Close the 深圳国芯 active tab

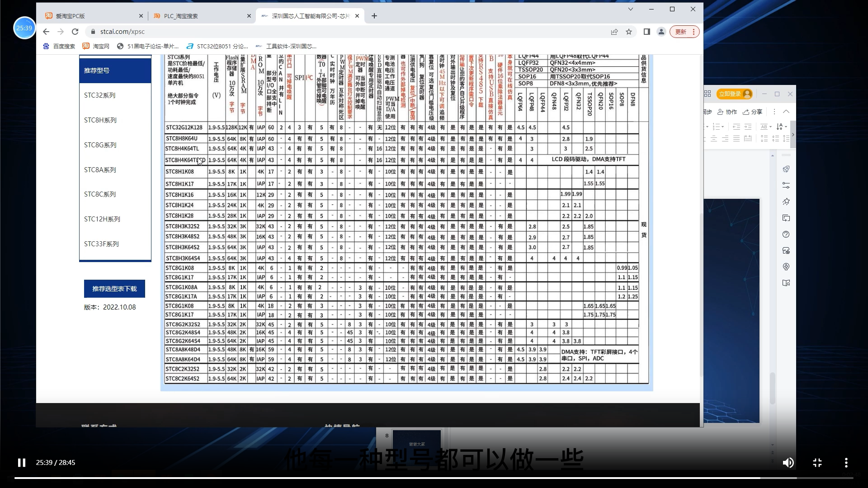tap(357, 16)
